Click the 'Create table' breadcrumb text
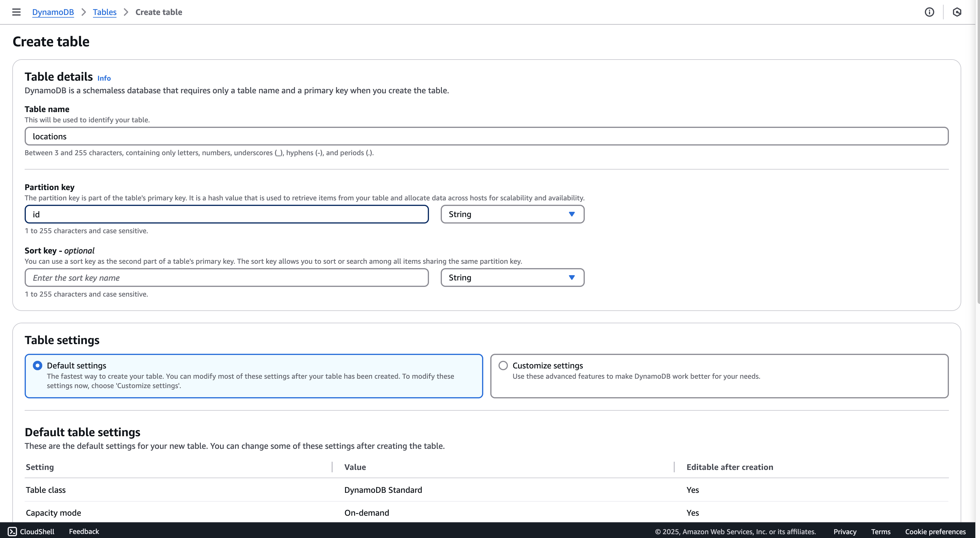 click(159, 12)
